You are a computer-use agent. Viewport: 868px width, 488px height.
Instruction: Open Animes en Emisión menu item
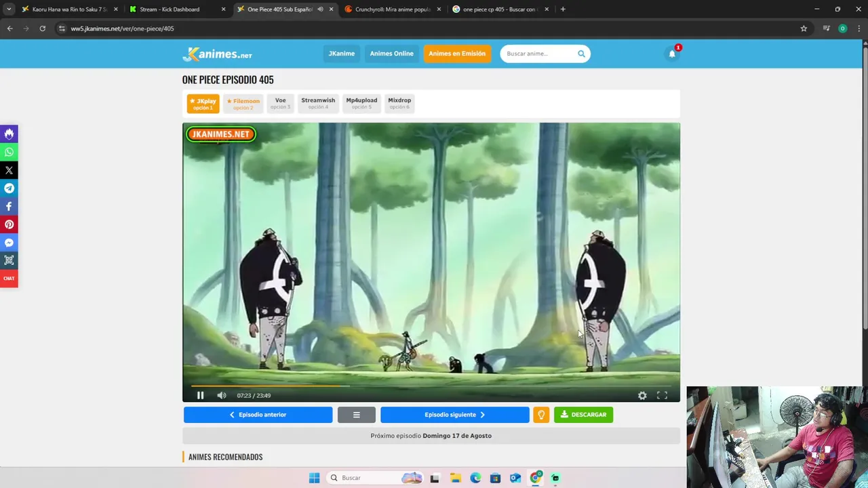(x=456, y=54)
